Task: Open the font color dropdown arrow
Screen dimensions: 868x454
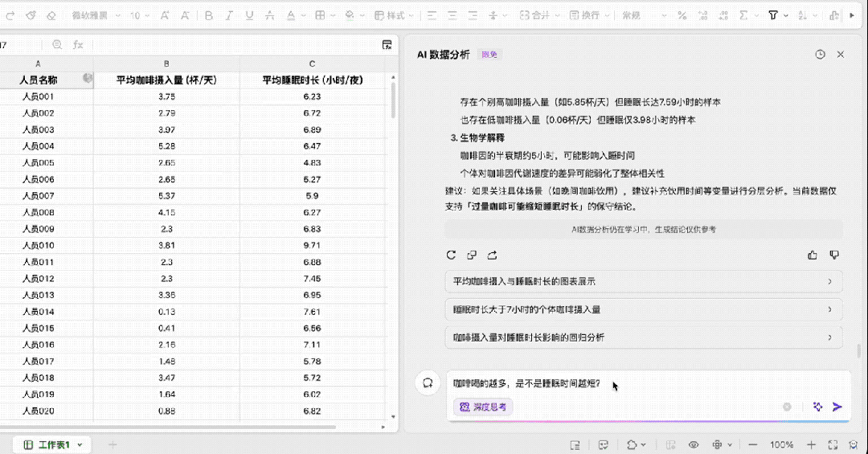Action: point(301,15)
